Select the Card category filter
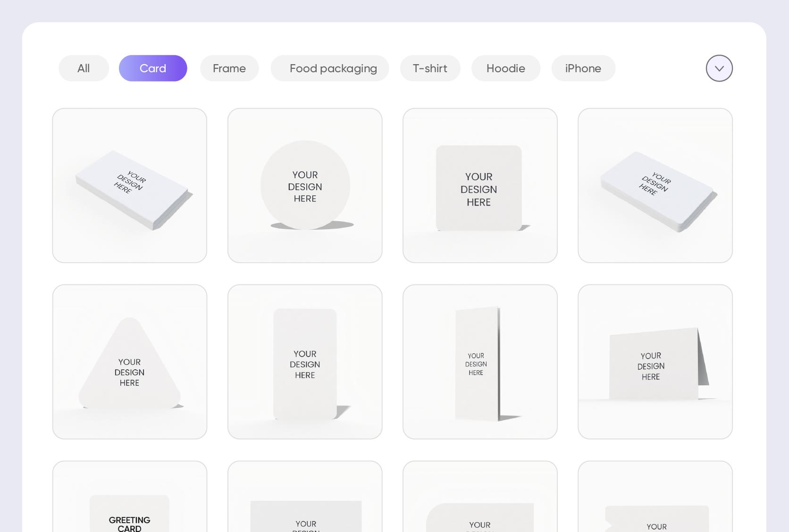 [153, 68]
